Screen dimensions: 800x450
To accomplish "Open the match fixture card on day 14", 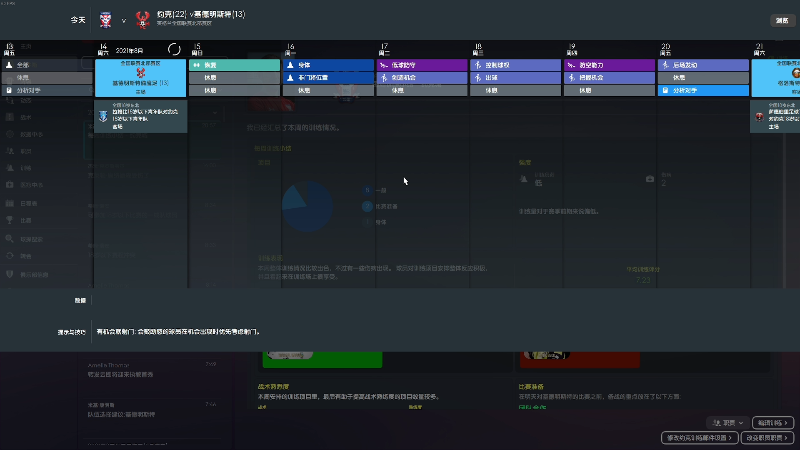I will tap(140, 78).
